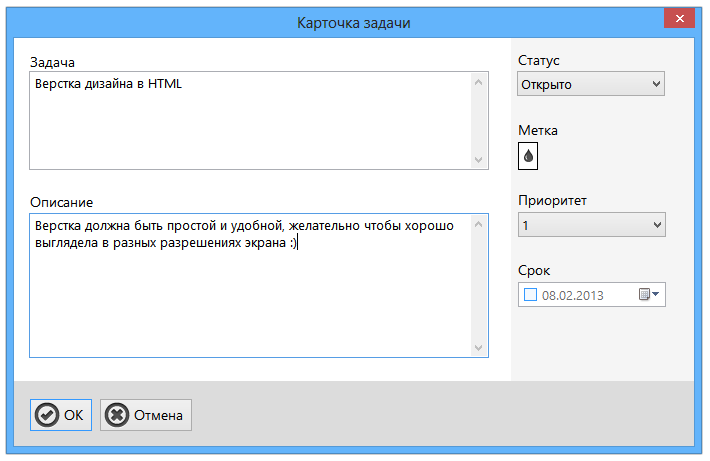Image resolution: width=710 pixels, height=461 pixels.
Task: Click the Описание scrollbar track
Action: 479,286
